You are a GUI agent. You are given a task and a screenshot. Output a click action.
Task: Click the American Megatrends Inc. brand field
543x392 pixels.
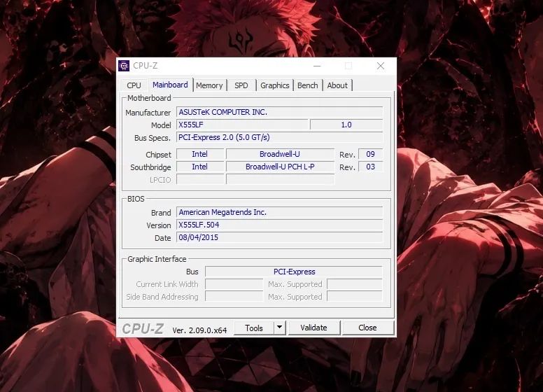click(x=280, y=212)
